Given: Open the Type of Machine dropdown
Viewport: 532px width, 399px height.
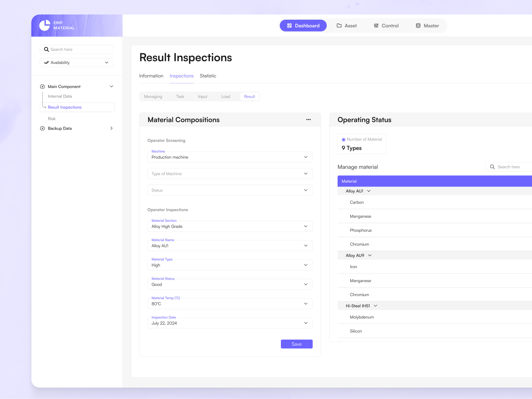Looking at the screenshot, I should pyautogui.click(x=230, y=174).
